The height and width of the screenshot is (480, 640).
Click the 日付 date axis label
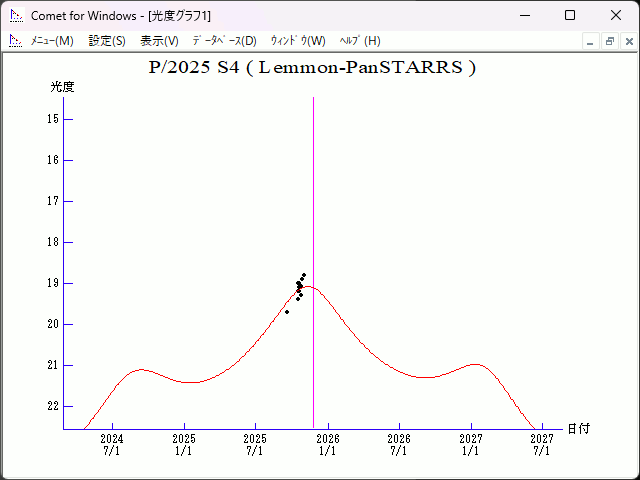click(578, 428)
